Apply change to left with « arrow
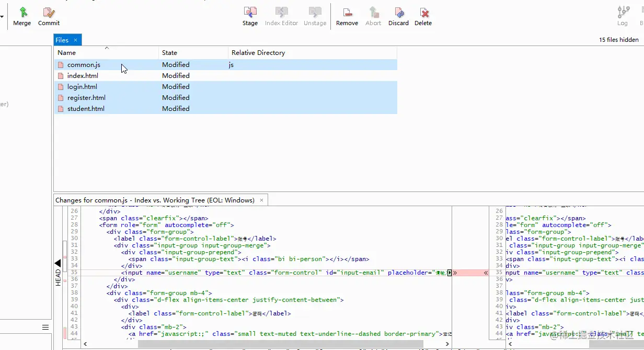This screenshot has height=350, width=644. coord(486,273)
